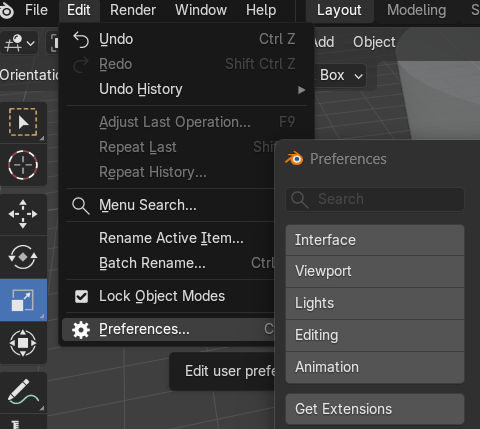The height and width of the screenshot is (429, 480).
Task: Select the Select Box tool
Action: (x=23, y=122)
